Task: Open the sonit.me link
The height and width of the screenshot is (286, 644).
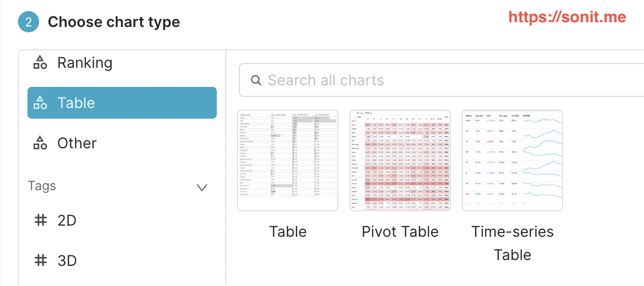Action: click(x=567, y=17)
